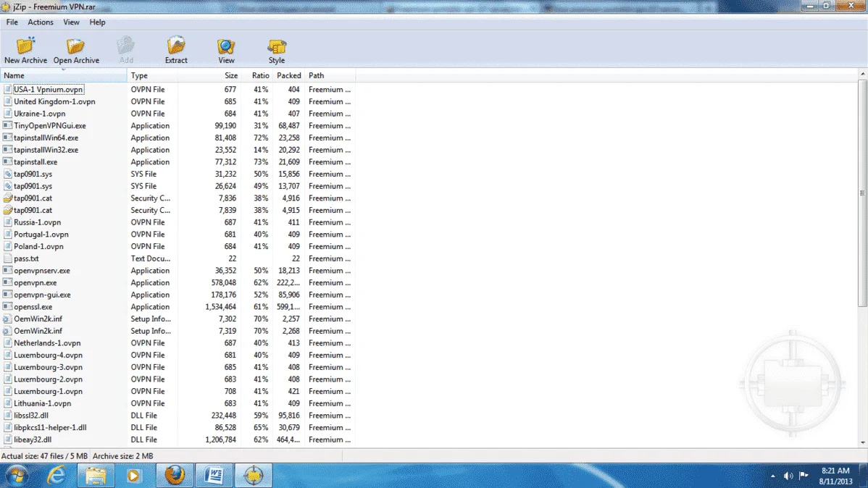Viewport: 868px width, 488px height.
Task: Select the Portugal-1.ovpn file
Action: (x=41, y=234)
